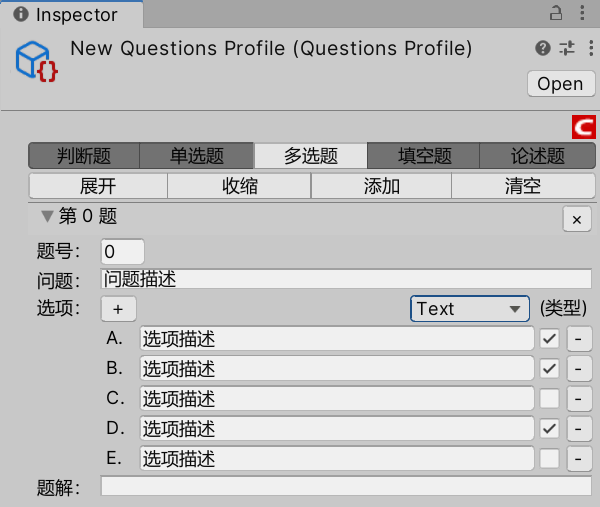Open the help reference icon
Image resolution: width=600 pixels, height=507 pixels.
(543, 48)
